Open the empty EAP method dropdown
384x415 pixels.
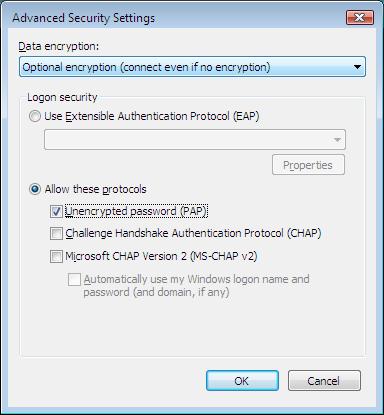pos(195,140)
